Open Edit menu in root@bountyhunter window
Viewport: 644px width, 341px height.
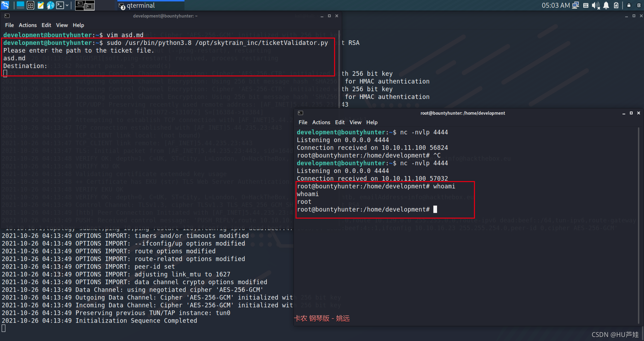(x=340, y=122)
